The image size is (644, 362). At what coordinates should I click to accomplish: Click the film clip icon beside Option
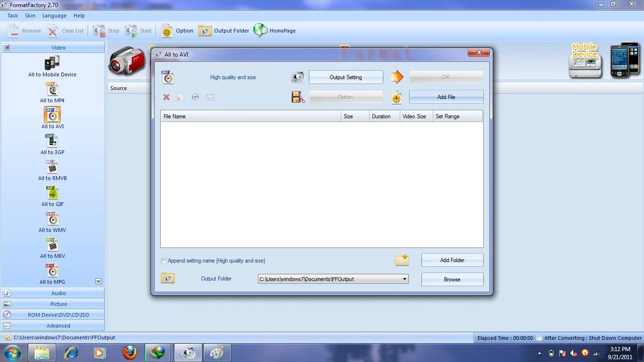(298, 97)
